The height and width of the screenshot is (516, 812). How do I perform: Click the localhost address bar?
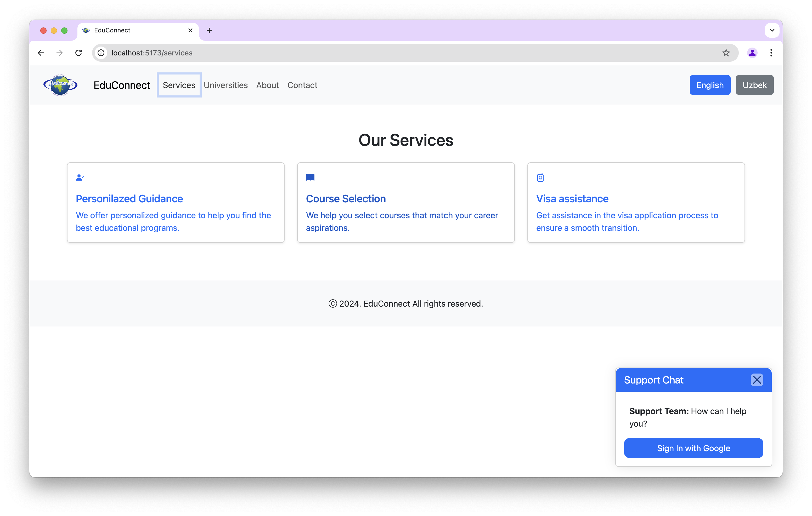pos(405,53)
